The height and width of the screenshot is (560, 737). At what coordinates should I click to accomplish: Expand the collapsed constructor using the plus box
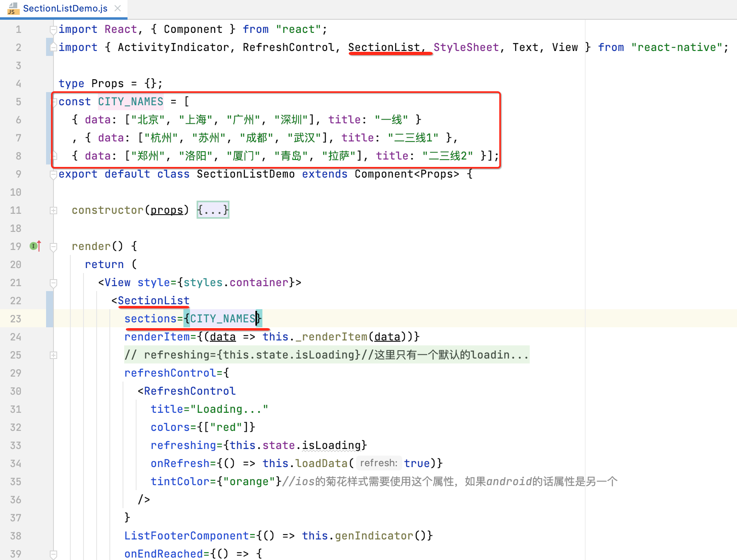tap(53, 210)
